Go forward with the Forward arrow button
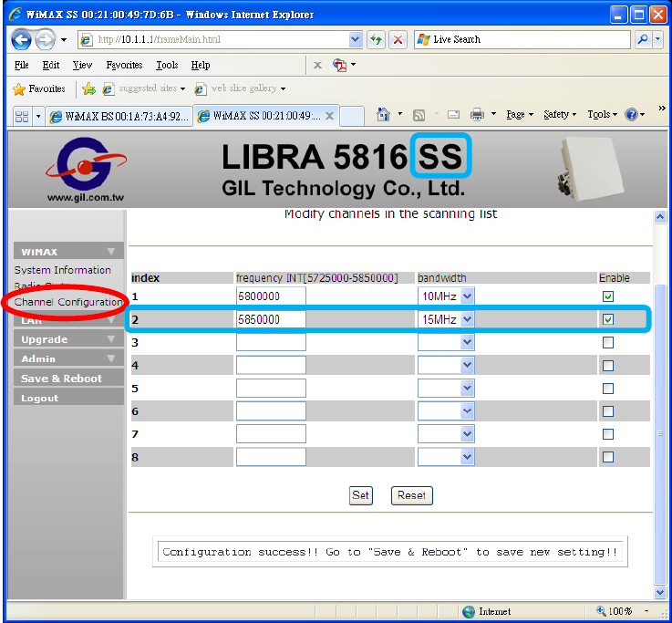The height and width of the screenshot is (623, 672). 45,40
